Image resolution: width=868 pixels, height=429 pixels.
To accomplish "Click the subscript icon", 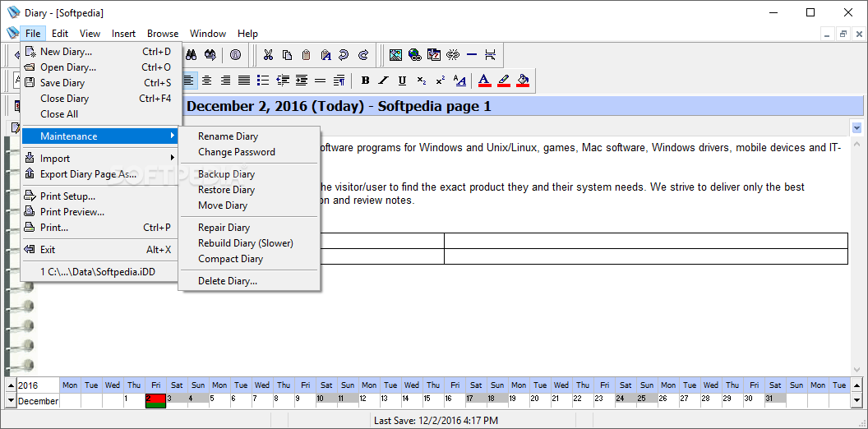I will 422,81.
